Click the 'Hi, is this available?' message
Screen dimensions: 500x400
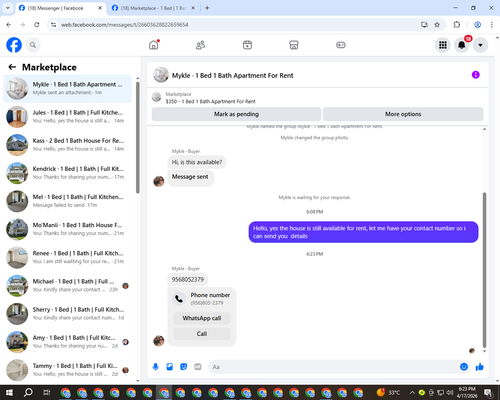point(197,162)
